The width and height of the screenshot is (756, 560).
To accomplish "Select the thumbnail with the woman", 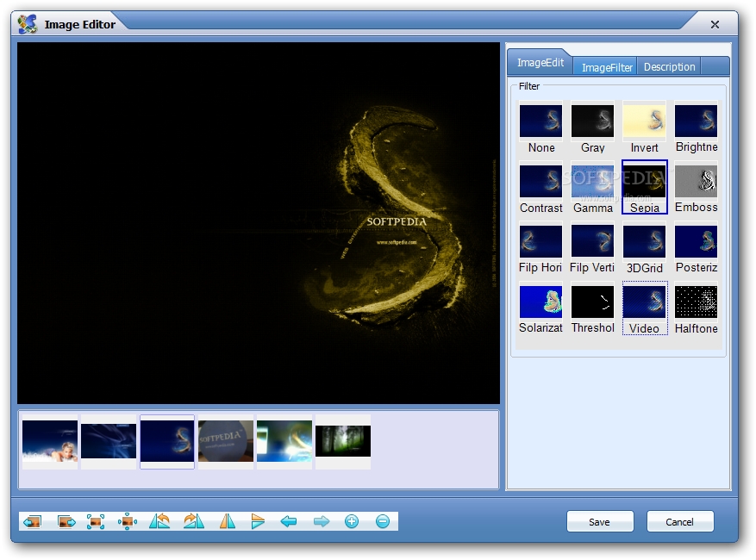I will click(x=50, y=441).
